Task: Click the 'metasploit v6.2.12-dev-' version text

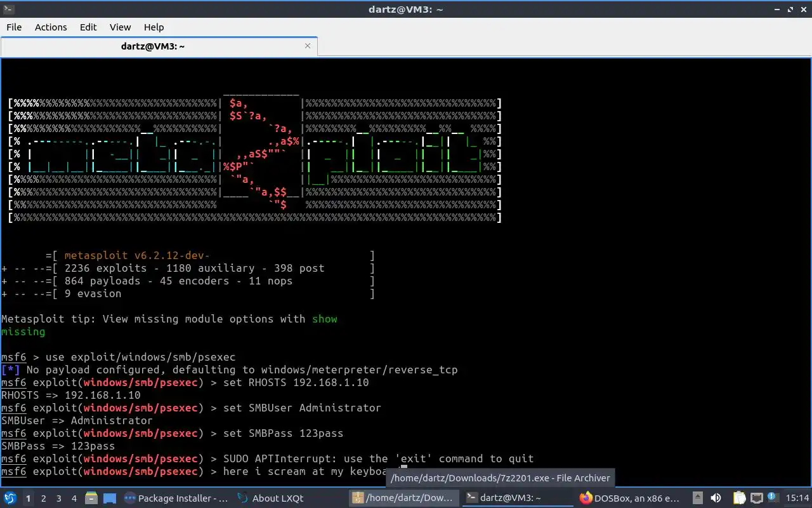Action: [x=137, y=255]
